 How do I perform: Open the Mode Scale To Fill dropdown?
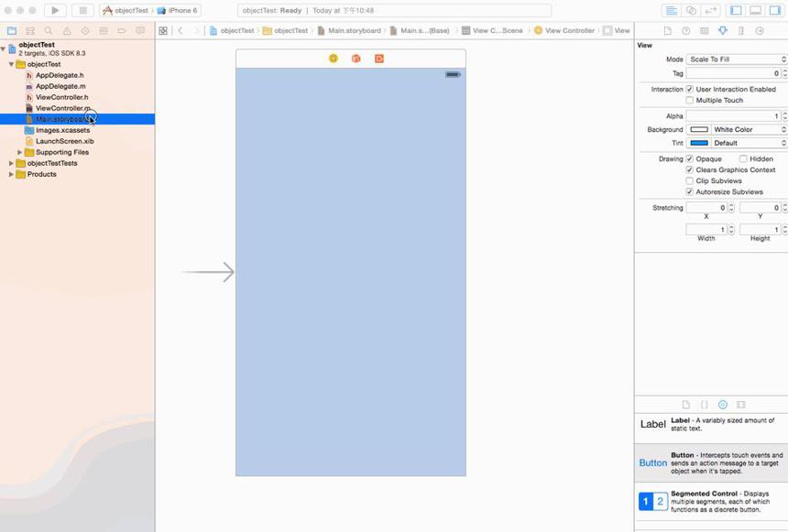point(737,60)
